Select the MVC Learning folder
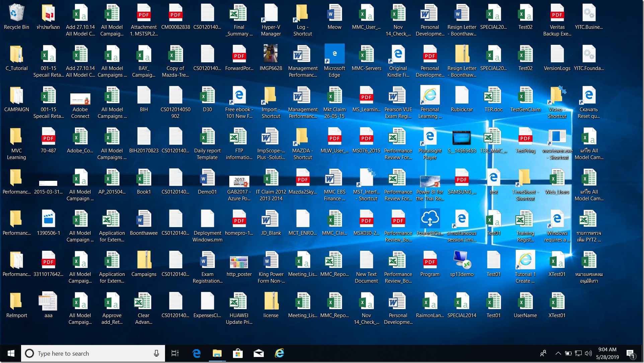This screenshot has height=363, width=644. (16, 143)
